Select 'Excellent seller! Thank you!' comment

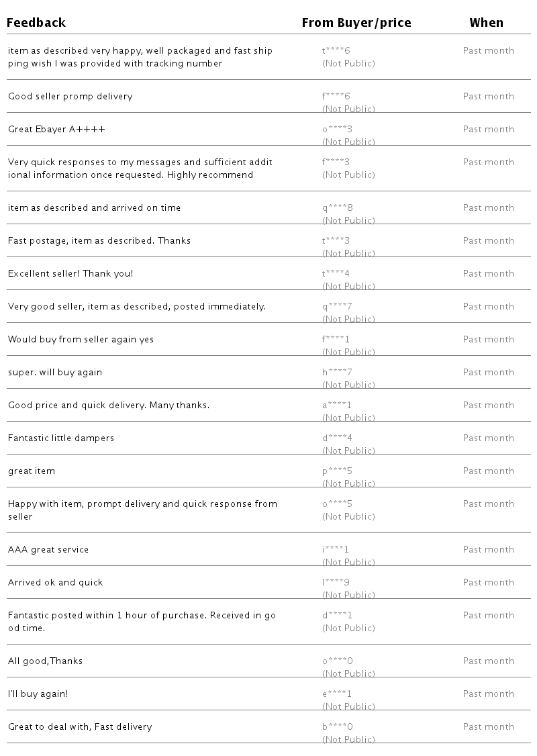click(x=70, y=273)
